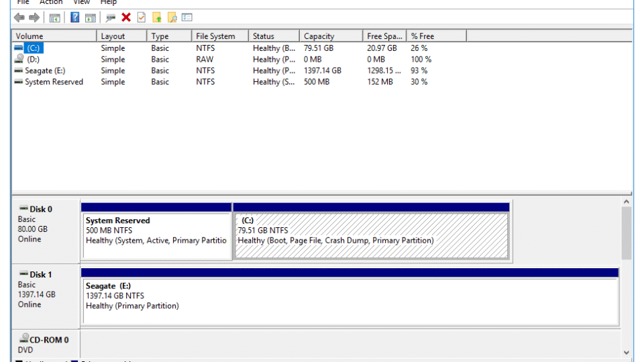The height and width of the screenshot is (362, 644).
Task: Click the last toolbar list-view icon
Action: pyautogui.click(x=187, y=17)
